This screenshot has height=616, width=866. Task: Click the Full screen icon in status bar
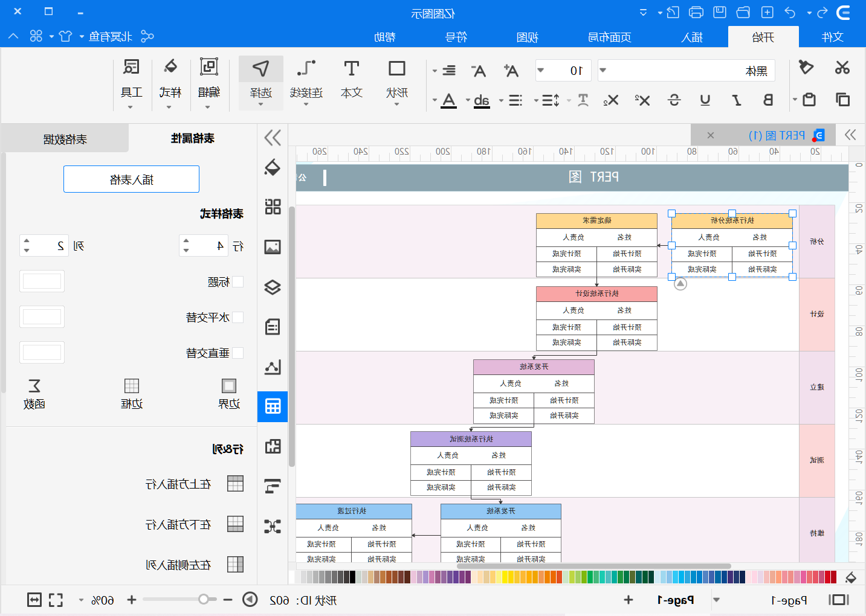click(x=56, y=600)
